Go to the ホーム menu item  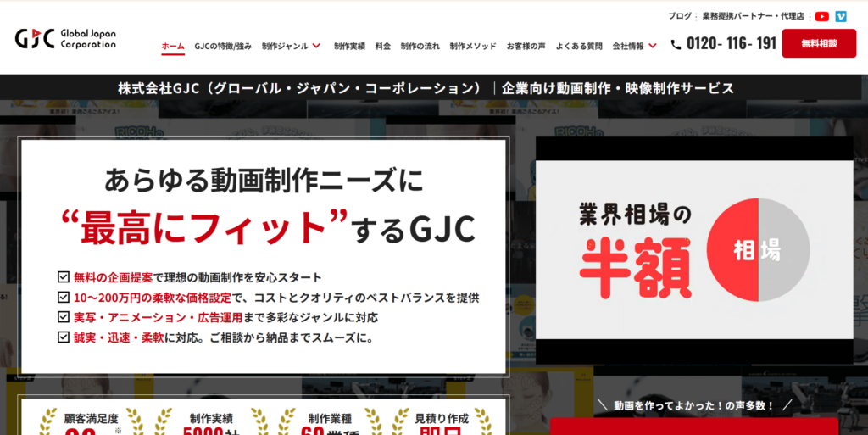pos(173,47)
